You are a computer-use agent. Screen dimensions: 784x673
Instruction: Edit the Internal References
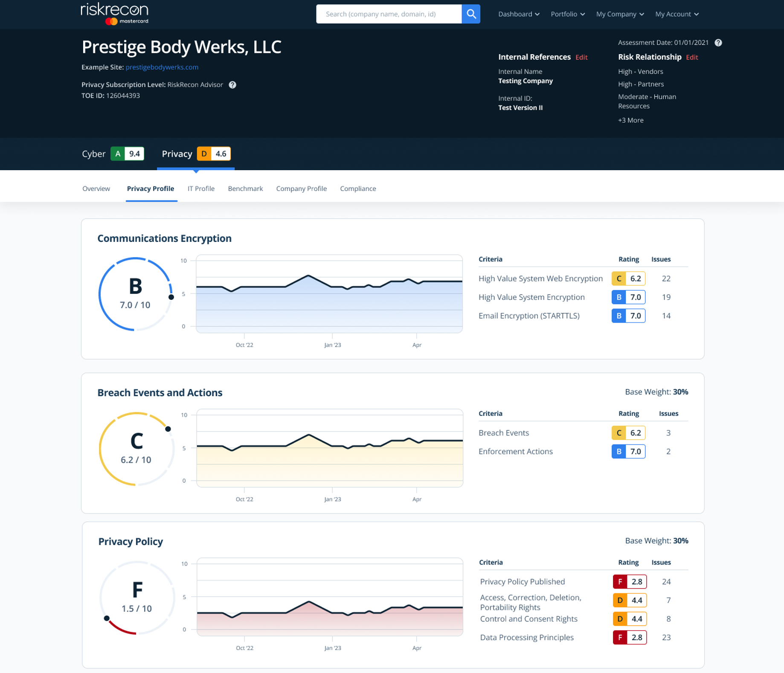pos(581,57)
